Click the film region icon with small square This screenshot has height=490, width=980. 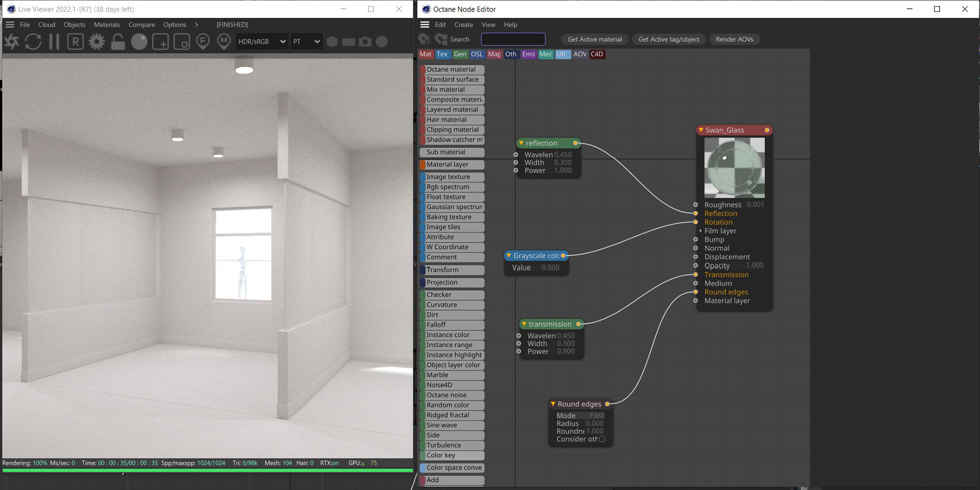[182, 42]
